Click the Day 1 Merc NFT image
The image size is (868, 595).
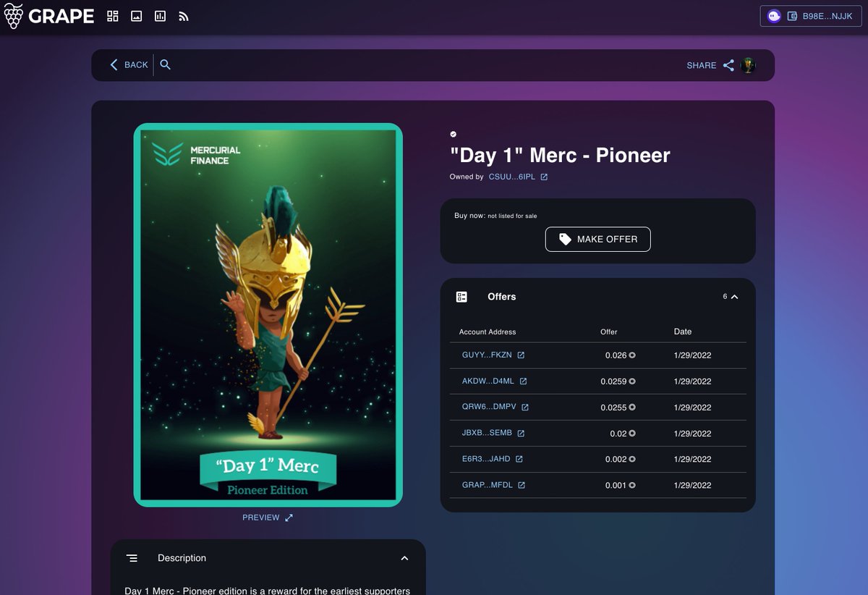coord(268,315)
